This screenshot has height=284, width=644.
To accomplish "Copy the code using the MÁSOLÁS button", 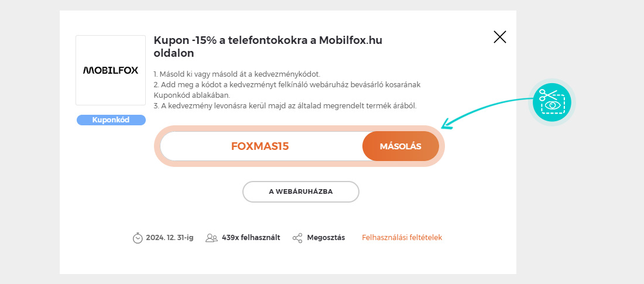I will (400, 146).
